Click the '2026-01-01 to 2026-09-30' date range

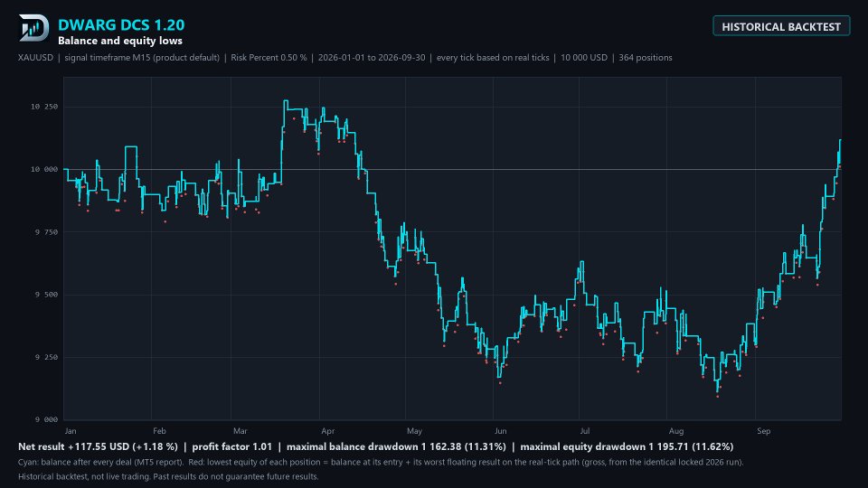tap(372, 58)
